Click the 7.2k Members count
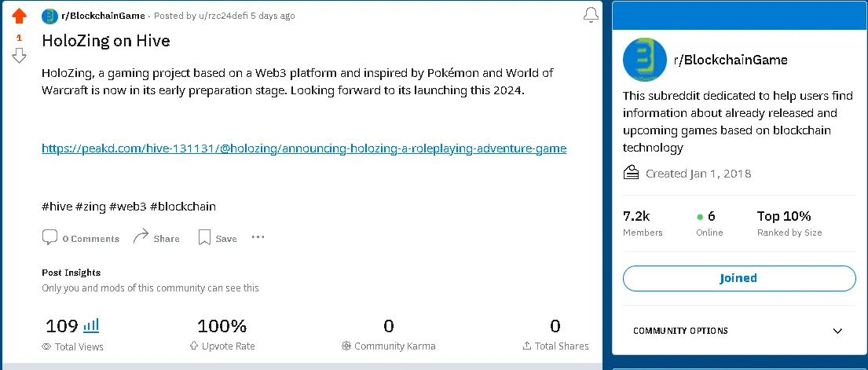This screenshot has height=370, width=868. click(642, 223)
